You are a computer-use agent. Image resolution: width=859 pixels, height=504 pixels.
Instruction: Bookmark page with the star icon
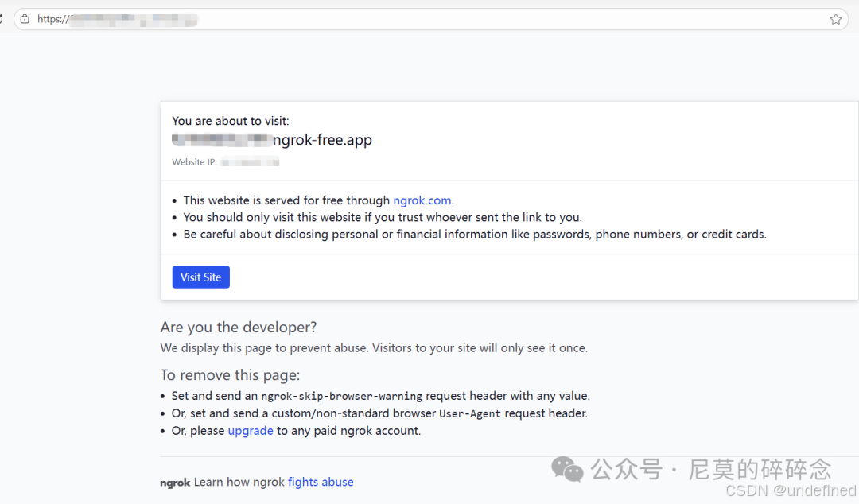[x=835, y=20]
